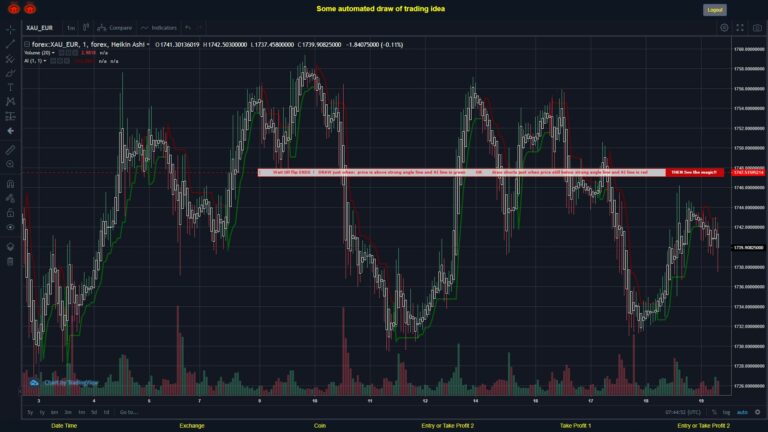Image resolution: width=768 pixels, height=432 pixels.
Task: Select the 5d time range
Action: (94, 412)
